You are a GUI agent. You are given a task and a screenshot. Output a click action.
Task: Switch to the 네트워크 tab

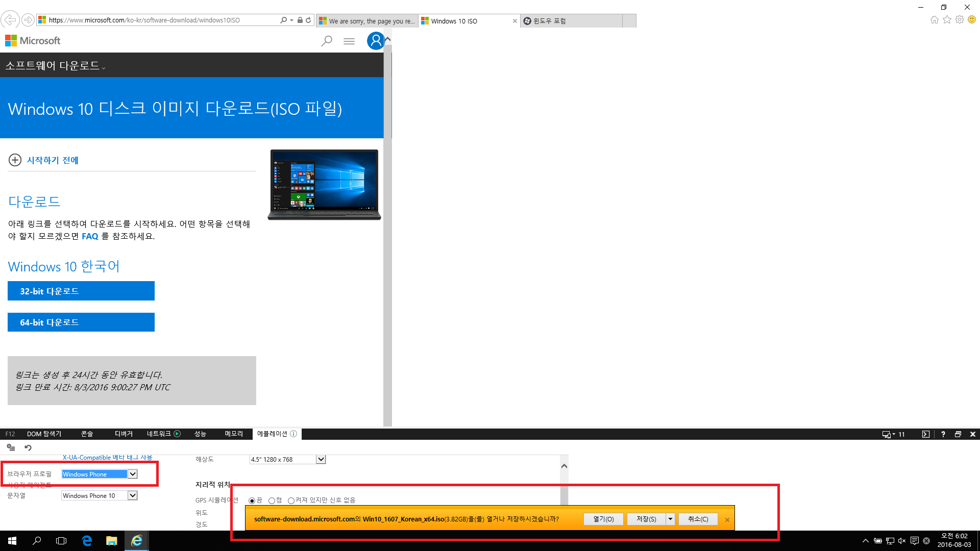tap(163, 434)
